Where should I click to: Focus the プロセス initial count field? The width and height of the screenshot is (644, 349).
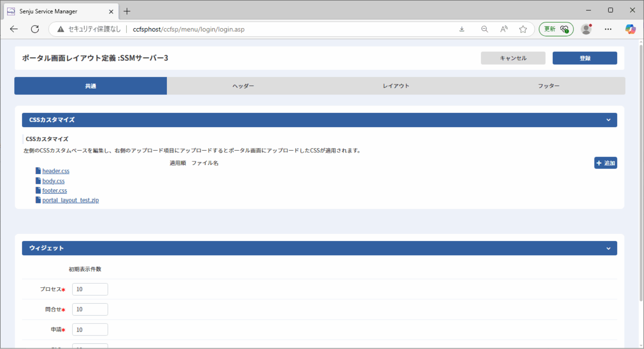pyautogui.click(x=90, y=289)
